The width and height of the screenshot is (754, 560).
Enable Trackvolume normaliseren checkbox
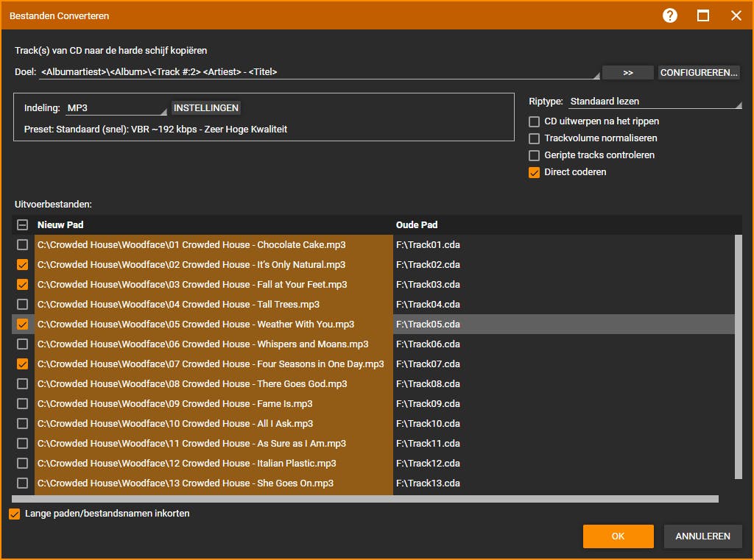coord(535,138)
